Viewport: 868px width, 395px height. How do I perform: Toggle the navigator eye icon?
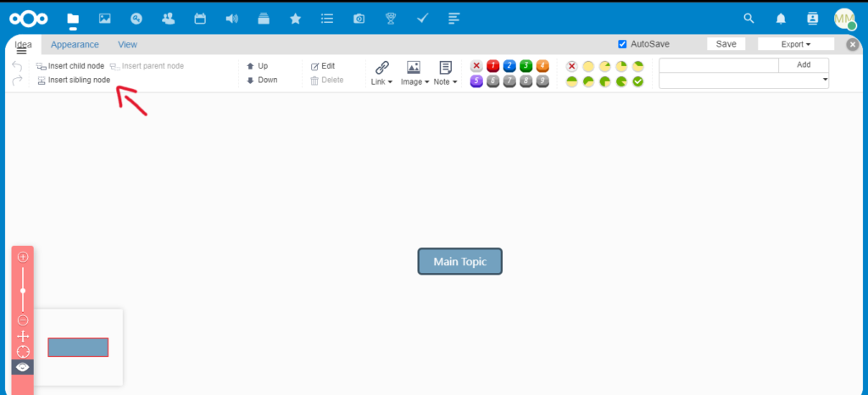23,367
